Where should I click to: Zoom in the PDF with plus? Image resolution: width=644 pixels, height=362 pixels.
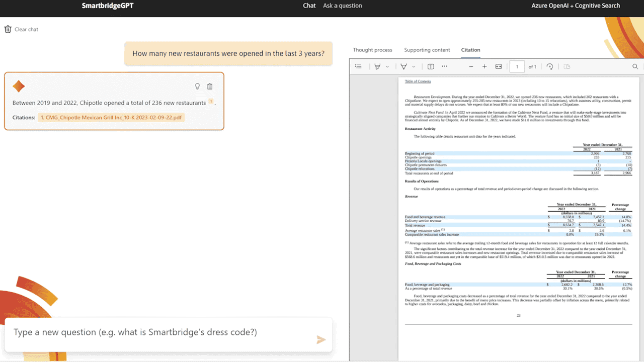click(485, 66)
